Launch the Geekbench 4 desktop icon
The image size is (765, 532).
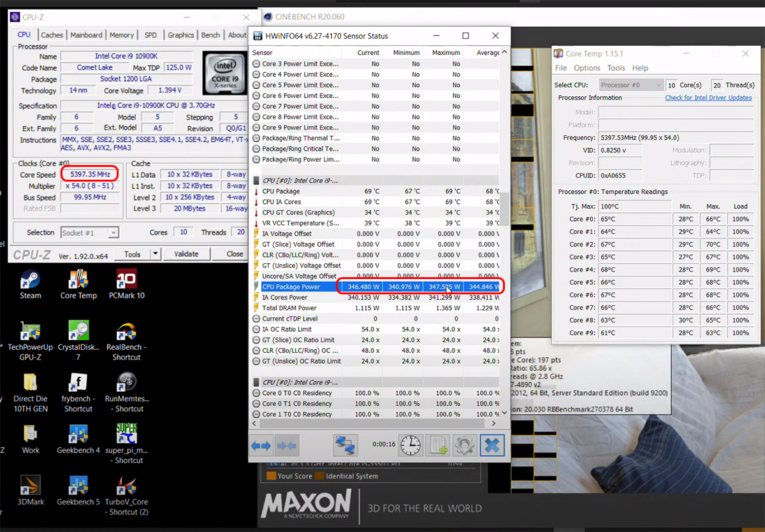78,439
